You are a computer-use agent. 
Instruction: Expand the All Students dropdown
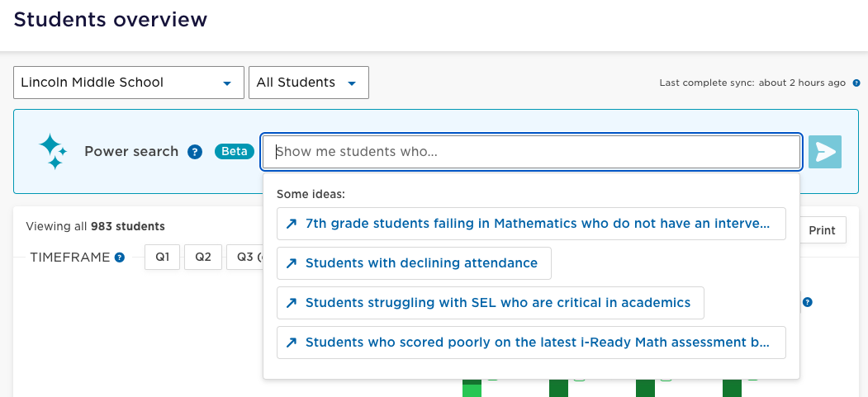(x=309, y=83)
